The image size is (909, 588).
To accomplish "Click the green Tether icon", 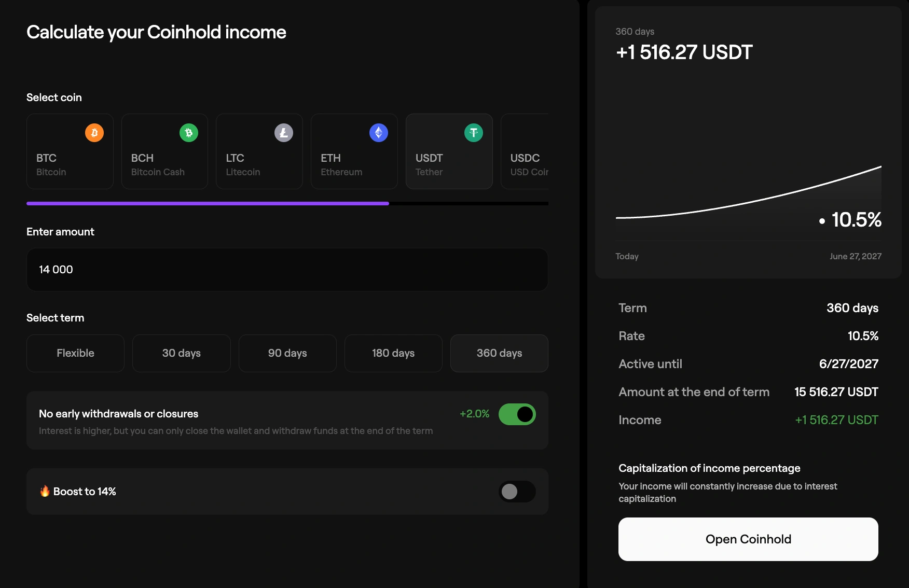I will (x=474, y=133).
